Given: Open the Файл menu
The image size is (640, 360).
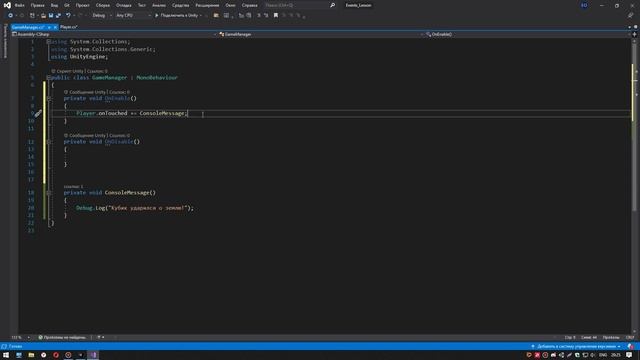Looking at the screenshot, I should (x=20, y=5).
